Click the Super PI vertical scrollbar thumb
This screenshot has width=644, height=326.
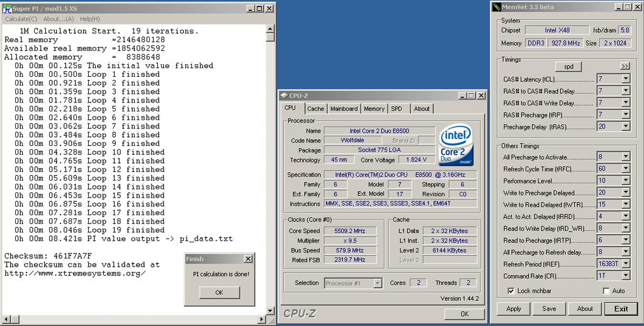click(270, 37)
